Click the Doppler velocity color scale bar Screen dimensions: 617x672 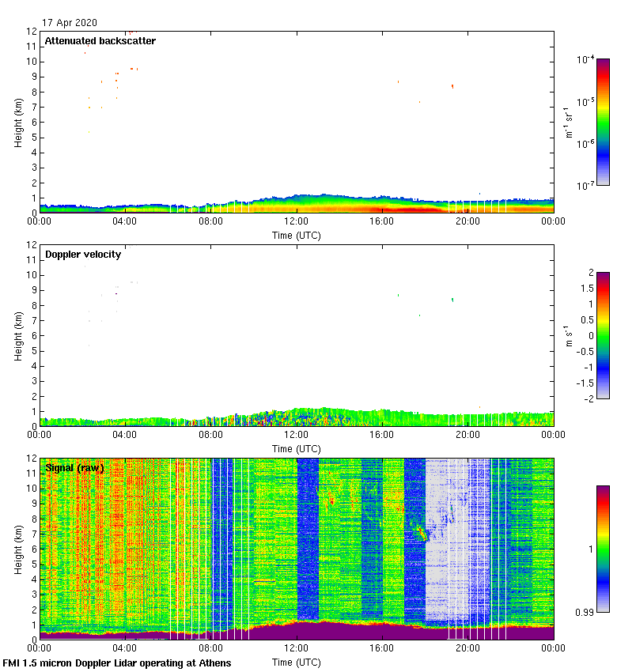point(603,336)
